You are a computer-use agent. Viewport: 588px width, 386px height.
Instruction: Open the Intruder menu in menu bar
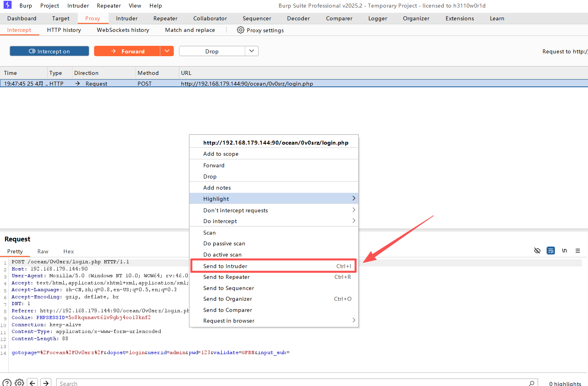[78, 6]
